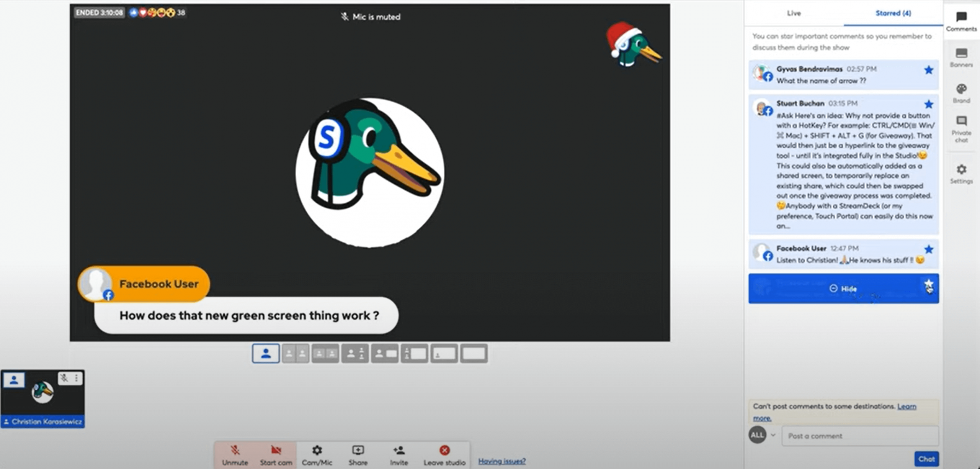Expand the ALL destinations dropdown
The width and height of the screenshot is (980, 469).
773,435
